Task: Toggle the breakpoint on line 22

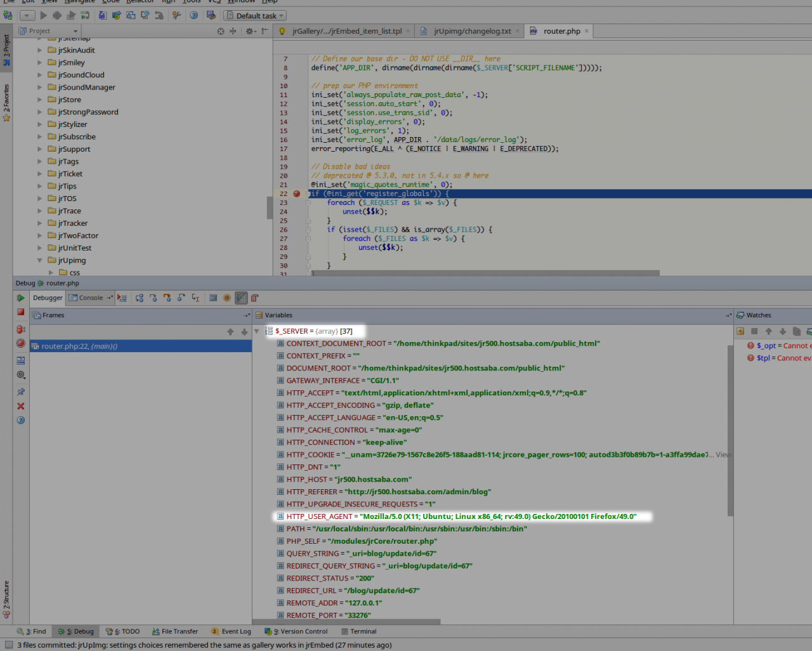Action: pyautogui.click(x=296, y=194)
